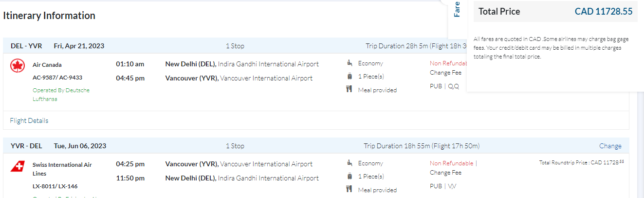Click the Economy seat icon on YVR-DEL flight

pos(350,163)
